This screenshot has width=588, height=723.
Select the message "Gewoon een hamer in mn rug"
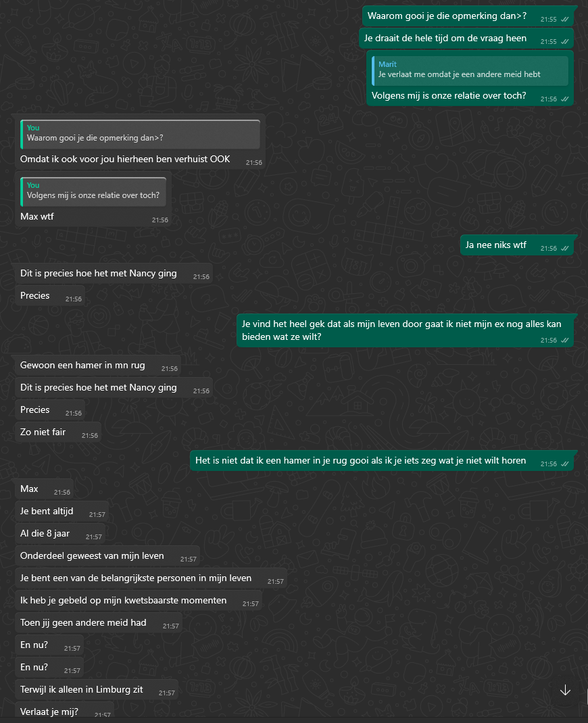point(82,366)
